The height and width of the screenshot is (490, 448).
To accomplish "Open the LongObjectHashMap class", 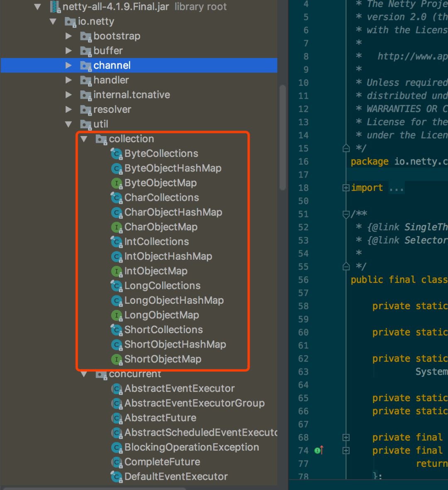I will 174,300.
